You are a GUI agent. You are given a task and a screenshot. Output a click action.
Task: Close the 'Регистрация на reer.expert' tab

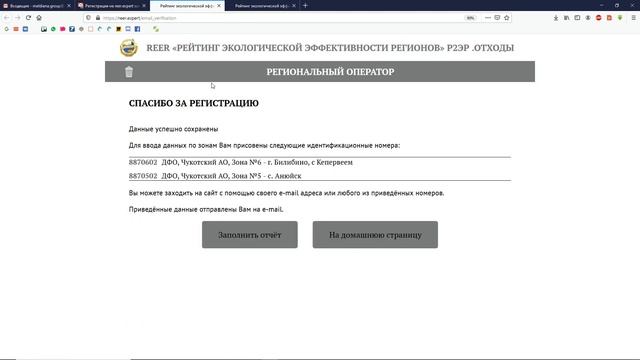pos(144,6)
